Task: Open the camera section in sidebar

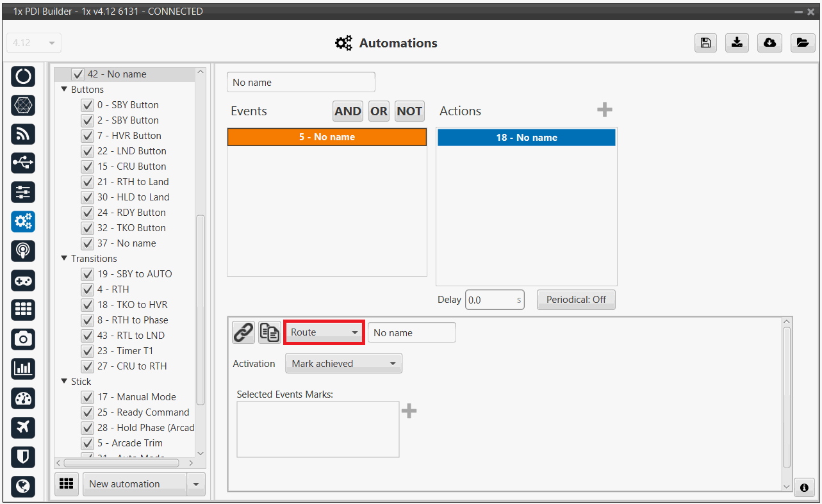Action: click(23, 339)
